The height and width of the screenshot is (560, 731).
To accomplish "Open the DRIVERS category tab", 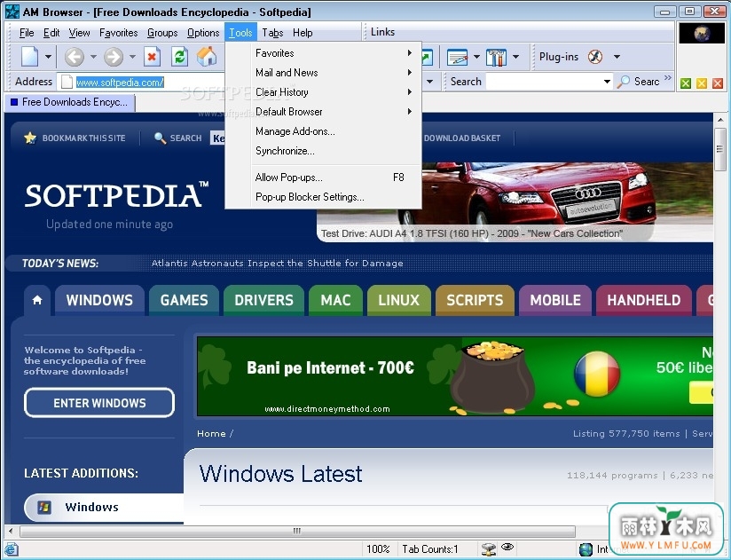I will coord(263,300).
